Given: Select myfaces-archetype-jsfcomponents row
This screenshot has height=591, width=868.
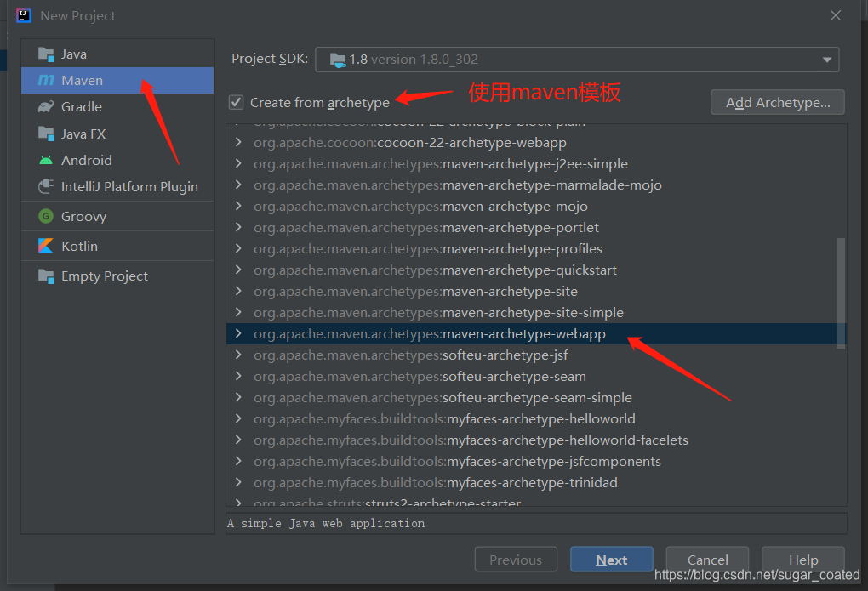Looking at the screenshot, I should pos(536,461).
